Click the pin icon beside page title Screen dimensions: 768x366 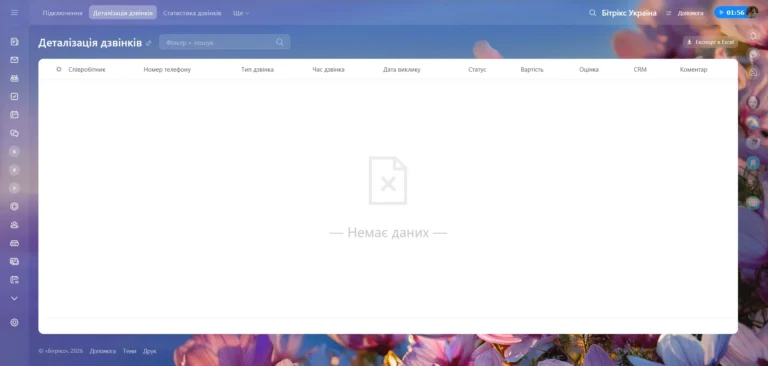click(148, 43)
